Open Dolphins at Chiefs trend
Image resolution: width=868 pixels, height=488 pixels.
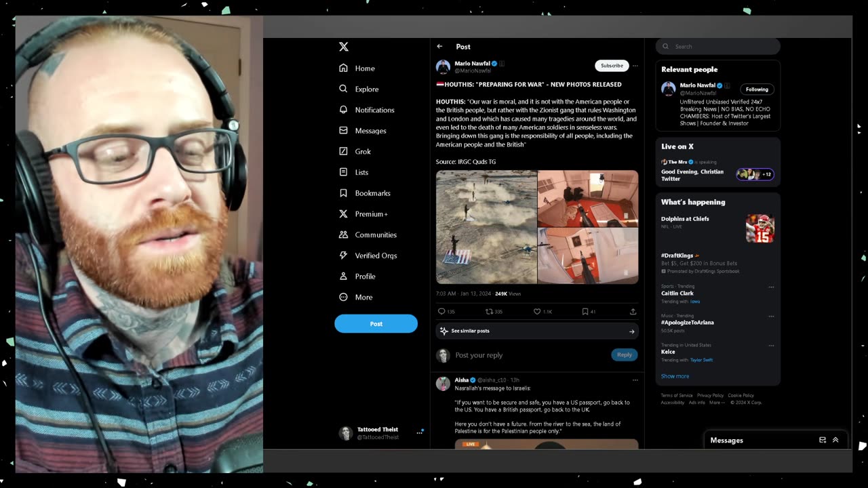pyautogui.click(x=685, y=219)
